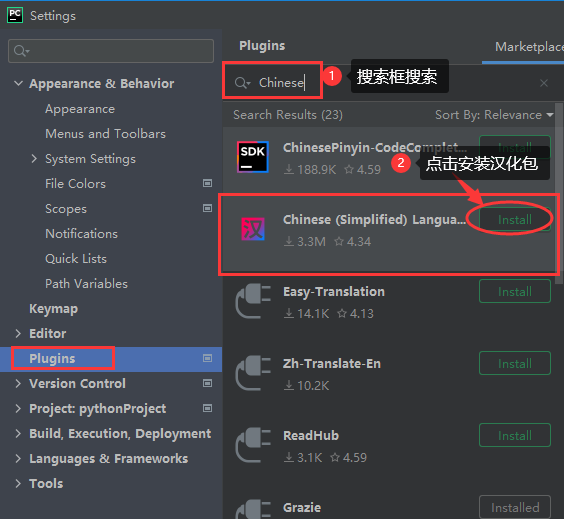The image size is (564, 519).
Task: Click the Zh-Translate-En plugin icon
Action: pos(253,373)
